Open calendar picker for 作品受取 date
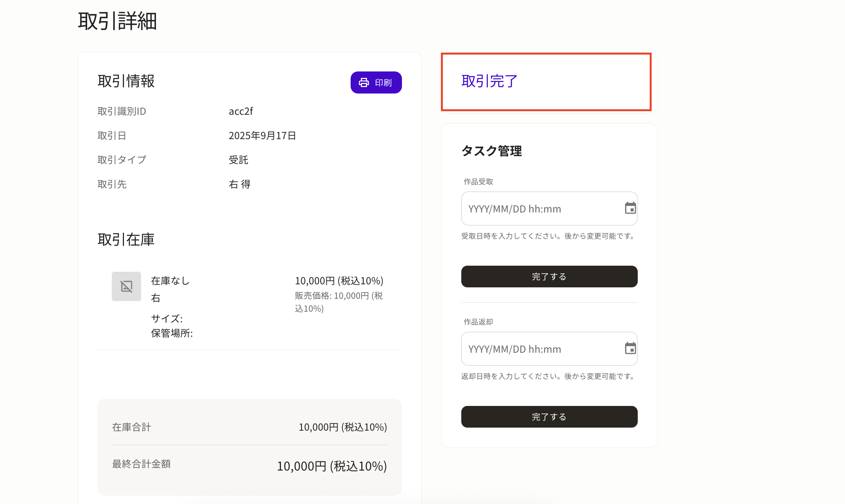Viewport: 845px width, 504px height. point(630,208)
